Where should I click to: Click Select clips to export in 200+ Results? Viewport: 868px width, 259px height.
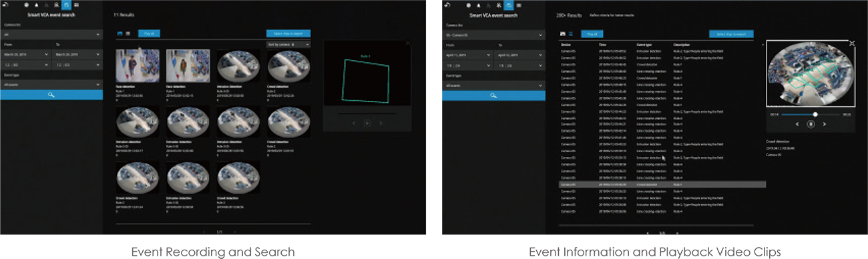pyautogui.click(x=731, y=33)
